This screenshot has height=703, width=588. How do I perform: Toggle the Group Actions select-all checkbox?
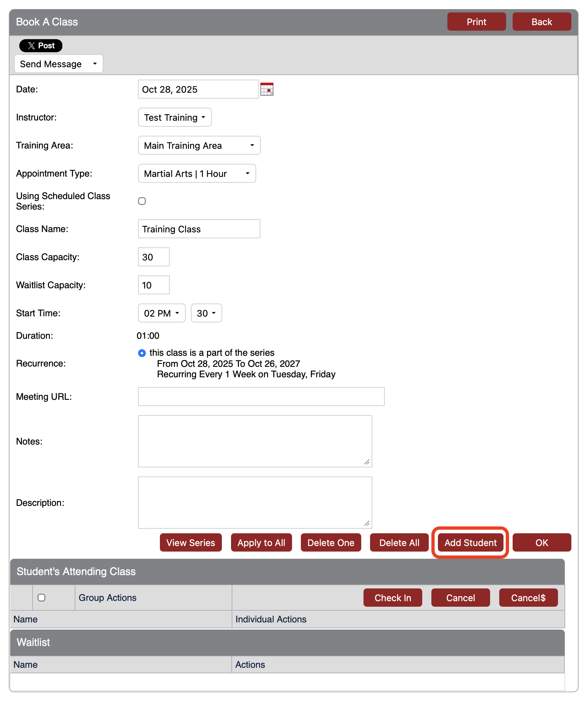coord(41,597)
